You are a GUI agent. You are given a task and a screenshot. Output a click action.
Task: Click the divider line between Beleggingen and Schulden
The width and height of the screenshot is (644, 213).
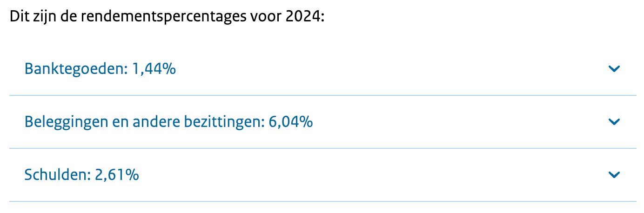point(322,148)
